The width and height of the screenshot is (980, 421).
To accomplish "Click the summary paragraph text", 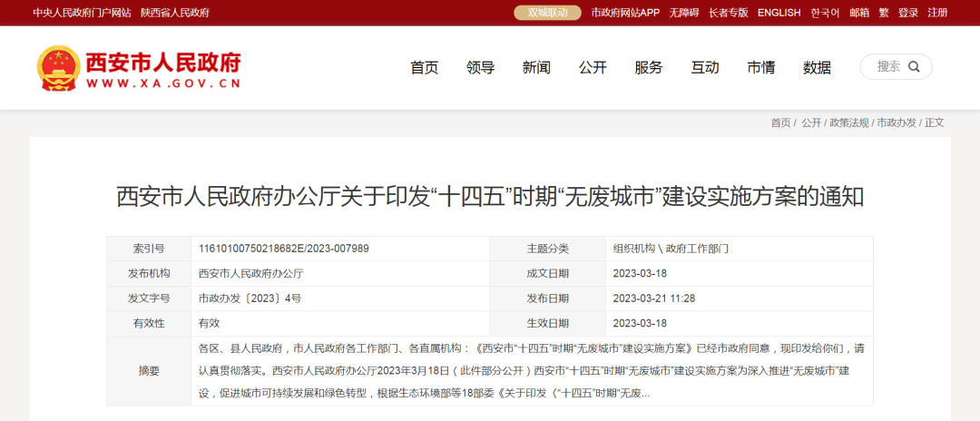I will tap(531, 371).
